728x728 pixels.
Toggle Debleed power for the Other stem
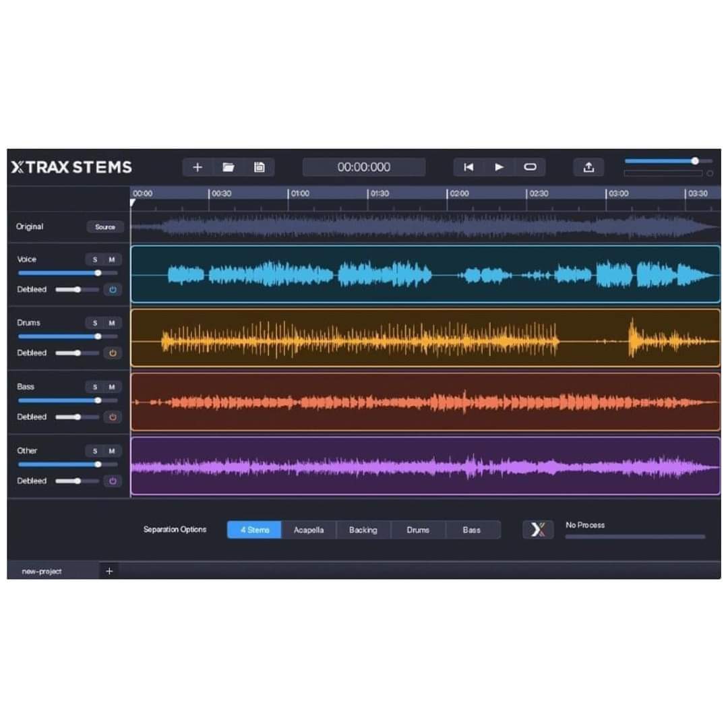[113, 481]
